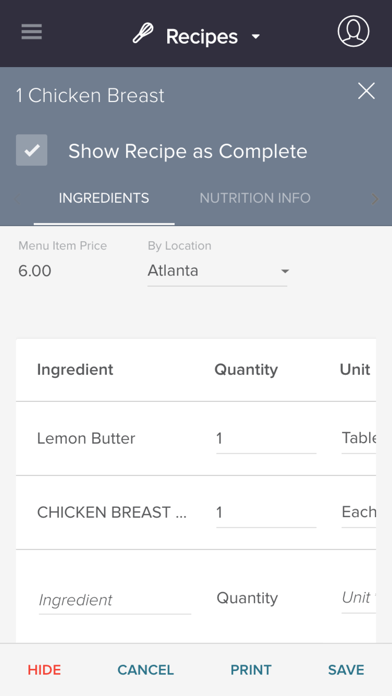This screenshot has height=696, width=392.
Task: Click the SAVE button
Action: pyautogui.click(x=346, y=670)
